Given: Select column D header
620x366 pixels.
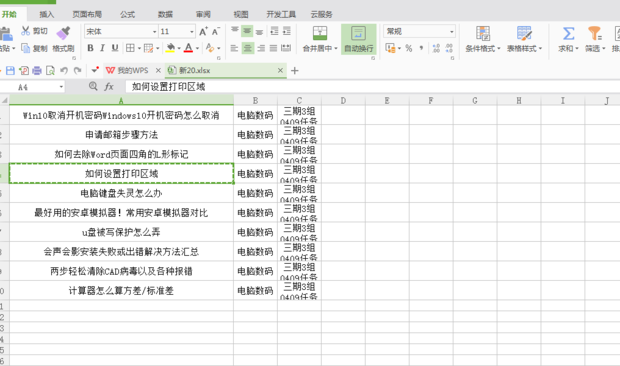Looking at the screenshot, I should point(343,100).
